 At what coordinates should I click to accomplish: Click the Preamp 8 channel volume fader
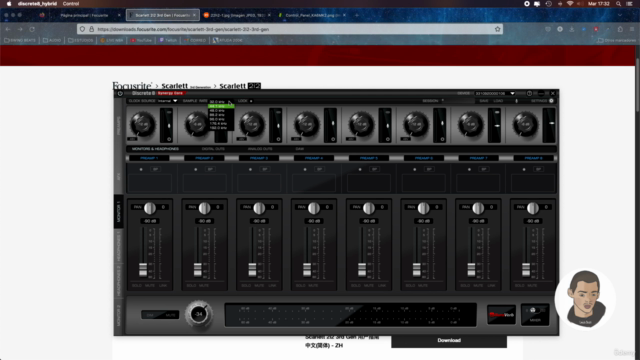526,269
